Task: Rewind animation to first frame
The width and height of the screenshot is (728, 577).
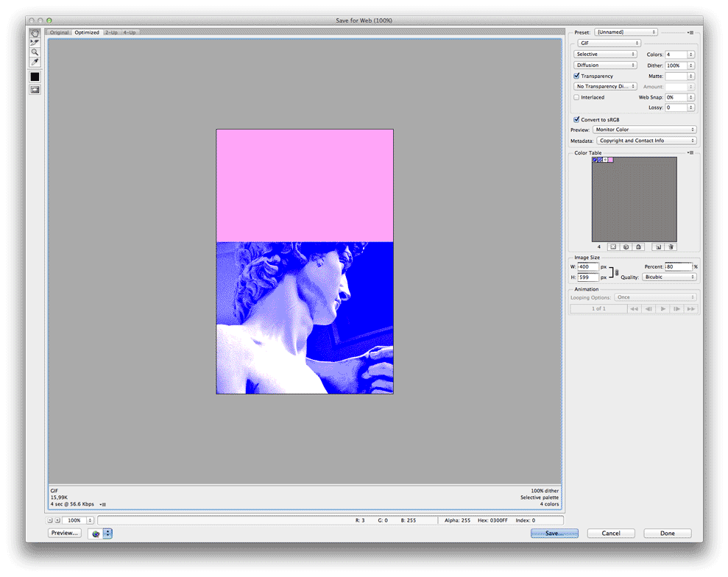Action: (634, 308)
